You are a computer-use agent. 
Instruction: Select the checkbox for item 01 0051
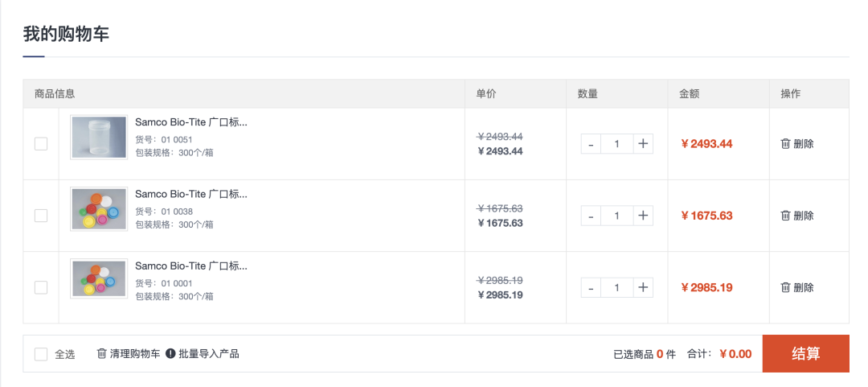point(41,144)
